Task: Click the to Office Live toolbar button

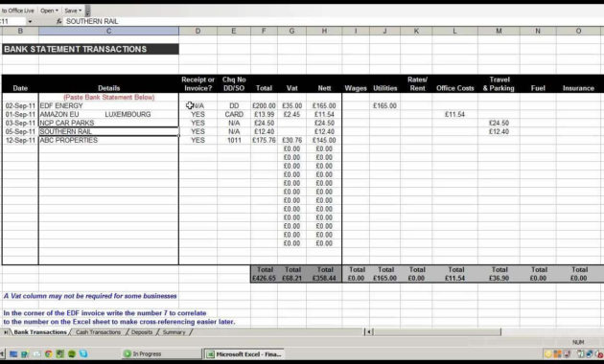Action: (17, 11)
